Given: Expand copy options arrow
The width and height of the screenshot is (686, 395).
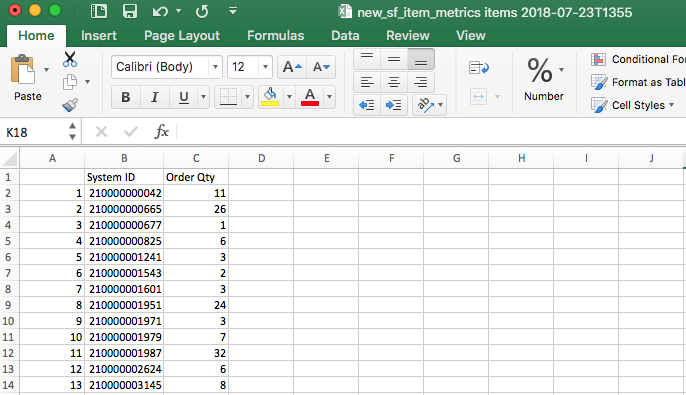Looking at the screenshot, I should pyautogui.click(x=88, y=82).
